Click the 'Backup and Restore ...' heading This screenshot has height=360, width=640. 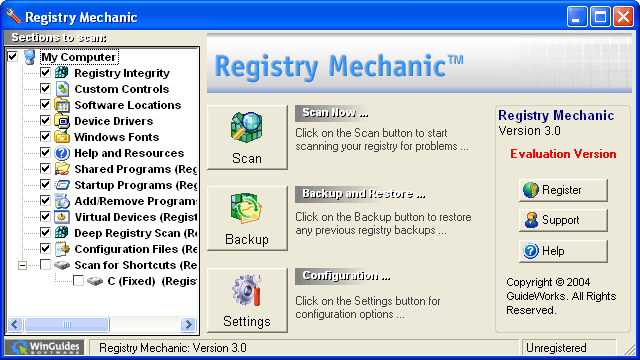coord(364,193)
